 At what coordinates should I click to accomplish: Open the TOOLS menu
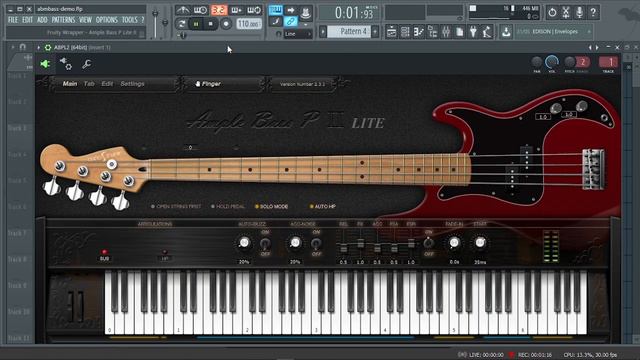[x=130, y=20]
